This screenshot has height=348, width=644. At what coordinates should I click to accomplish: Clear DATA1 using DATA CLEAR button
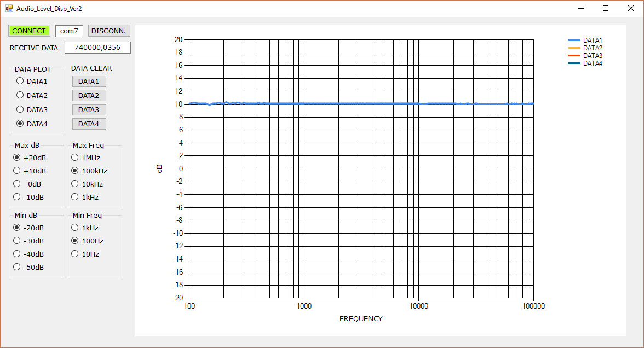89,82
